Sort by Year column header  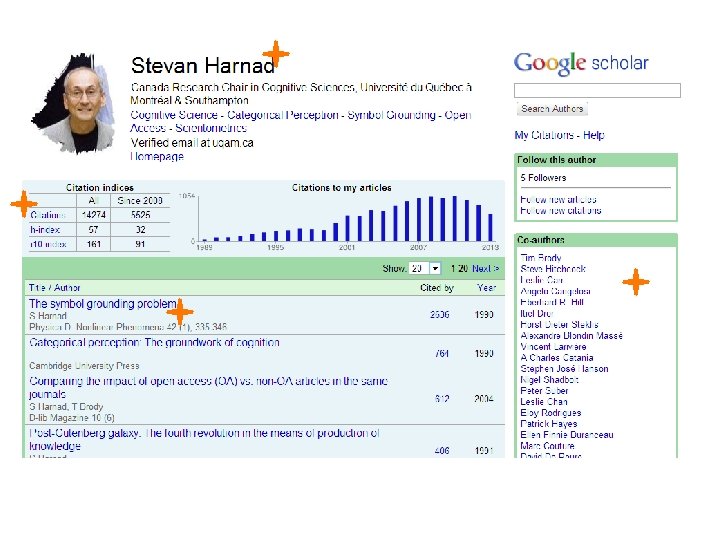click(x=486, y=288)
